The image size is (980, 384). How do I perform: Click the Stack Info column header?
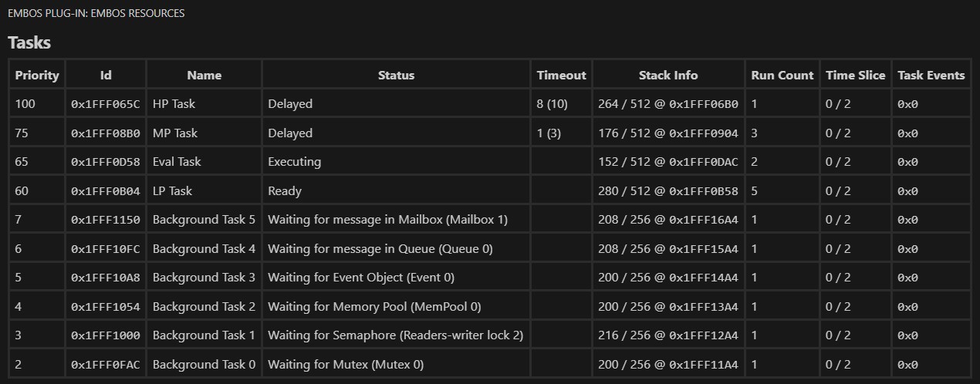668,75
